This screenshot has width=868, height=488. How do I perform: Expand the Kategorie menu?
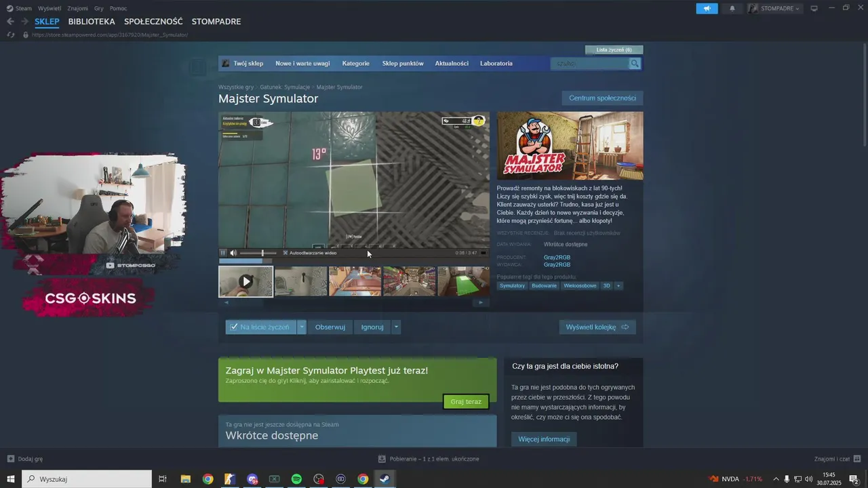point(356,64)
